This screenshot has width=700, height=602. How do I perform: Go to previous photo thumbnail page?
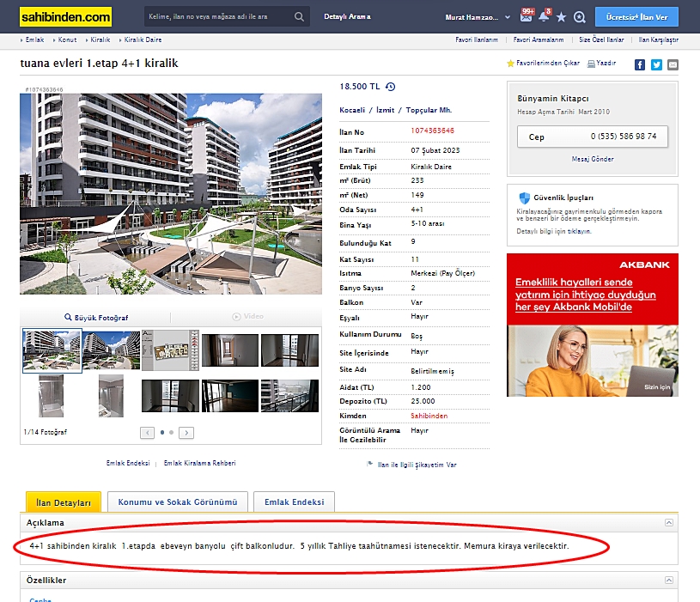click(148, 433)
